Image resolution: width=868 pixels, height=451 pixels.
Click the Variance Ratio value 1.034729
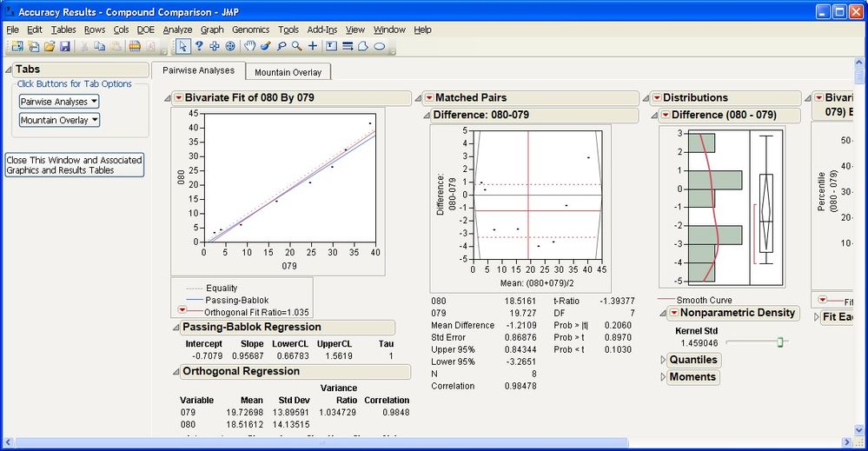coord(338,412)
